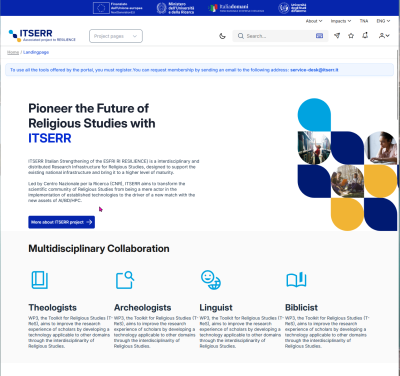Click the paper plane icon in header
Screen dimensions: 400x376
pyautogui.click(x=337, y=36)
